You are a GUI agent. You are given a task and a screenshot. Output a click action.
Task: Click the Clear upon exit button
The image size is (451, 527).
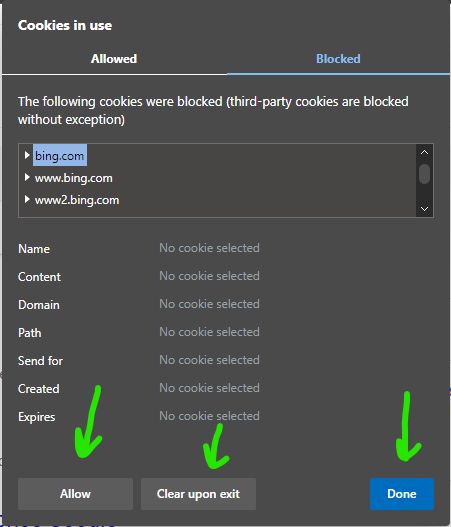point(198,494)
